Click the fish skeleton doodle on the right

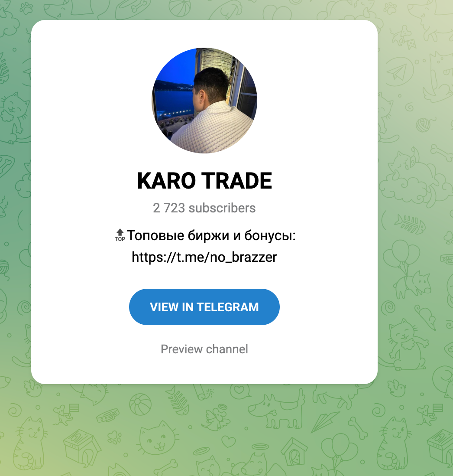click(410, 225)
